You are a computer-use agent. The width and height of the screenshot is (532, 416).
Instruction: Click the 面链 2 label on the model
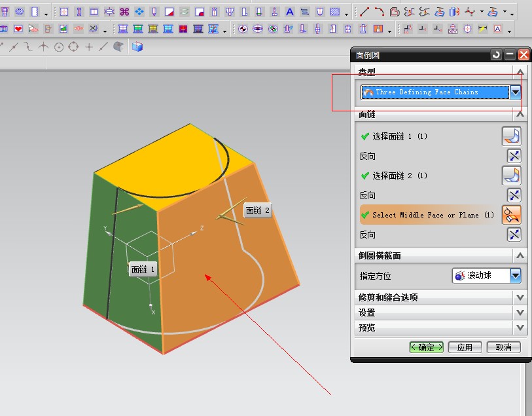258,210
